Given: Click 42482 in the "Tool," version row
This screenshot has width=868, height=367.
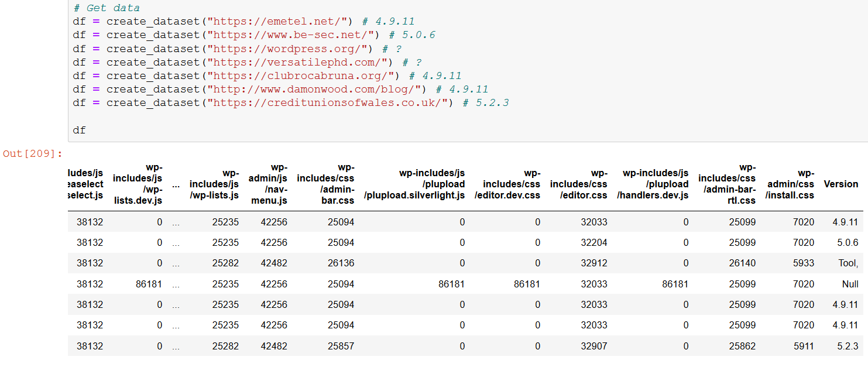Looking at the screenshot, I should [274, 263].
